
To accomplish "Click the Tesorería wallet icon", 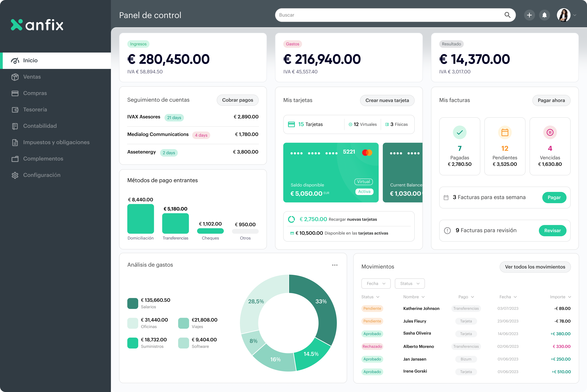I will click(15, 110).
